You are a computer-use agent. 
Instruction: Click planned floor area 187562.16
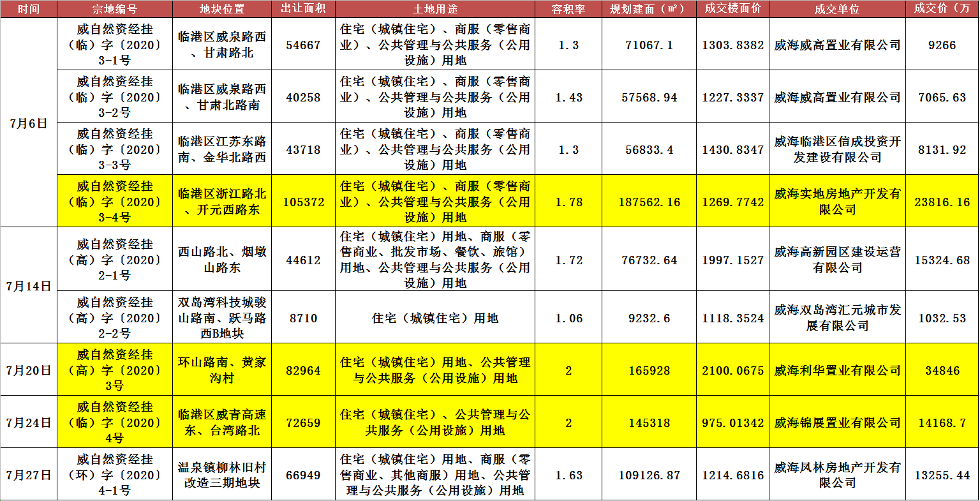[x=650, y=202]
